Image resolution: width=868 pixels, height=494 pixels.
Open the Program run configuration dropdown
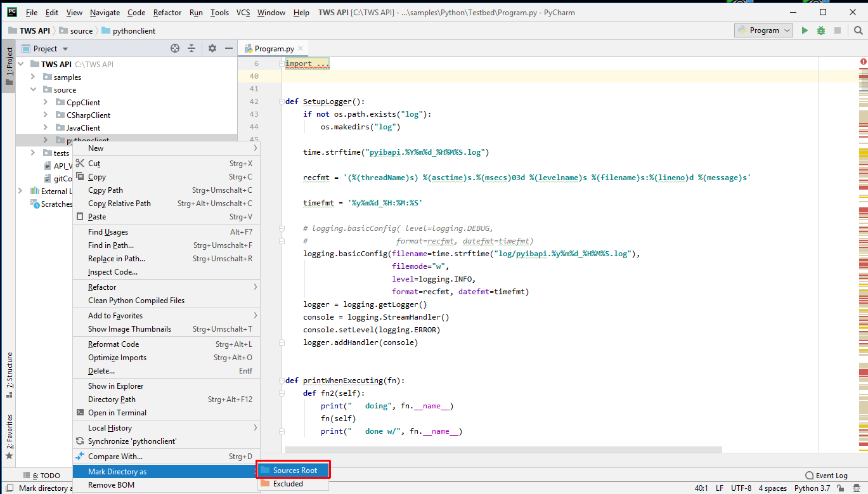(764, 30)
